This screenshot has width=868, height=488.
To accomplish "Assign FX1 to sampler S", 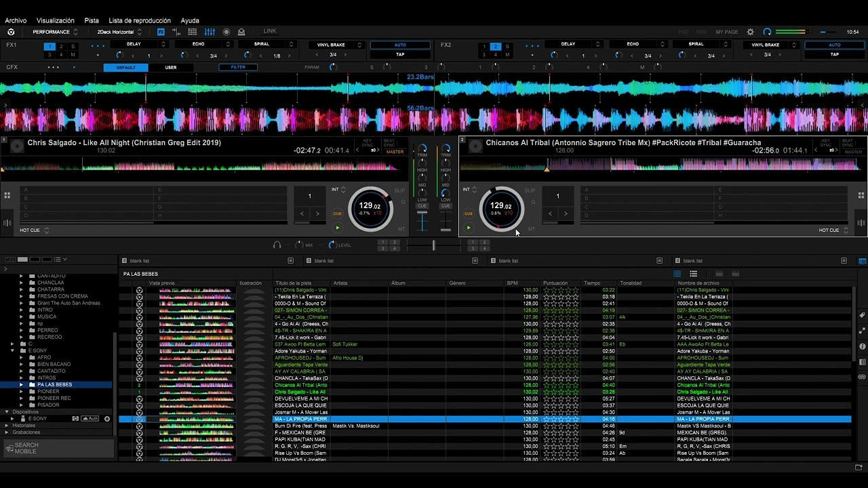I will 73,47.
